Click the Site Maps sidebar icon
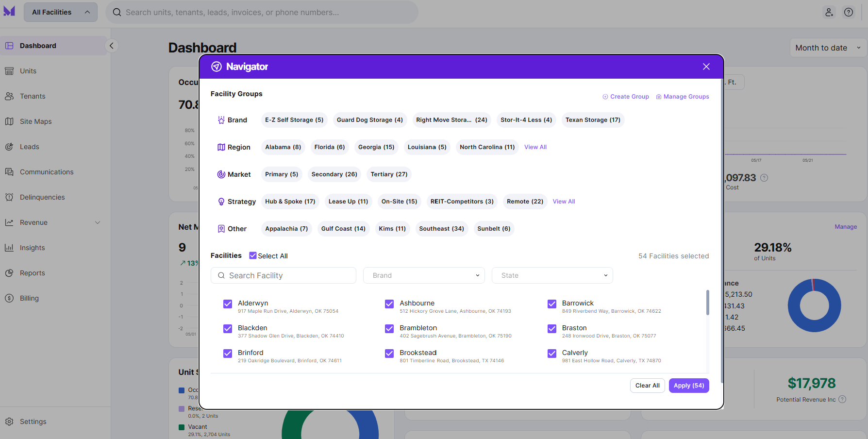 click(9, 121)
